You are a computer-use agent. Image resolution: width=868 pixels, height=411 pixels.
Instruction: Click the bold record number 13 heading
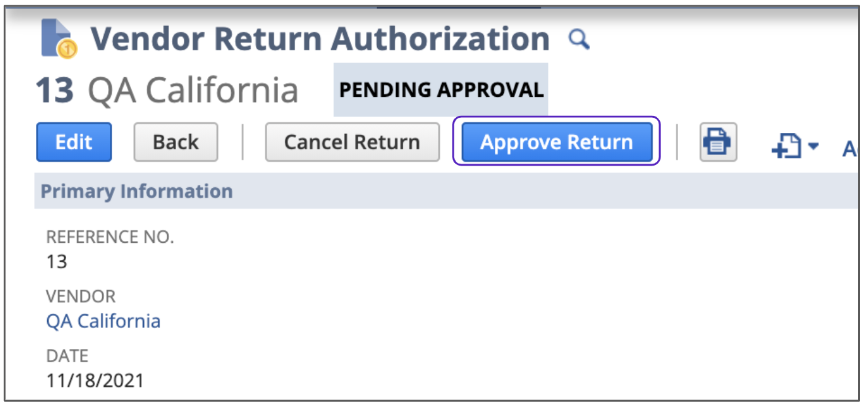(x=54, y=90)
